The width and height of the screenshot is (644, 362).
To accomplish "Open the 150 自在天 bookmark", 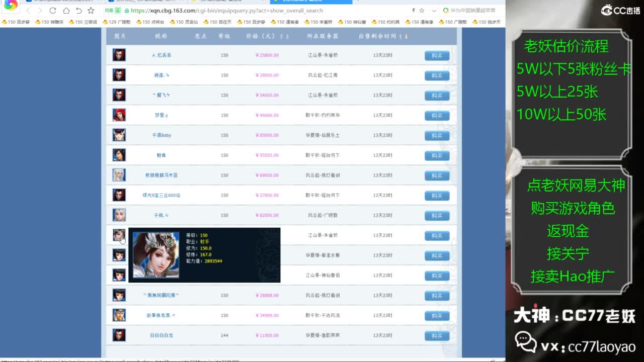I will tap(217, 22).
